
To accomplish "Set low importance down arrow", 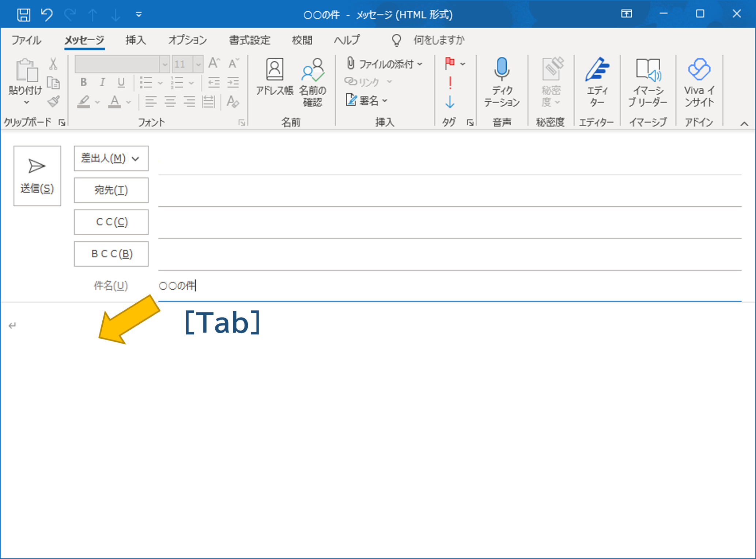I will pyautogui.click(x=450, y=102).
